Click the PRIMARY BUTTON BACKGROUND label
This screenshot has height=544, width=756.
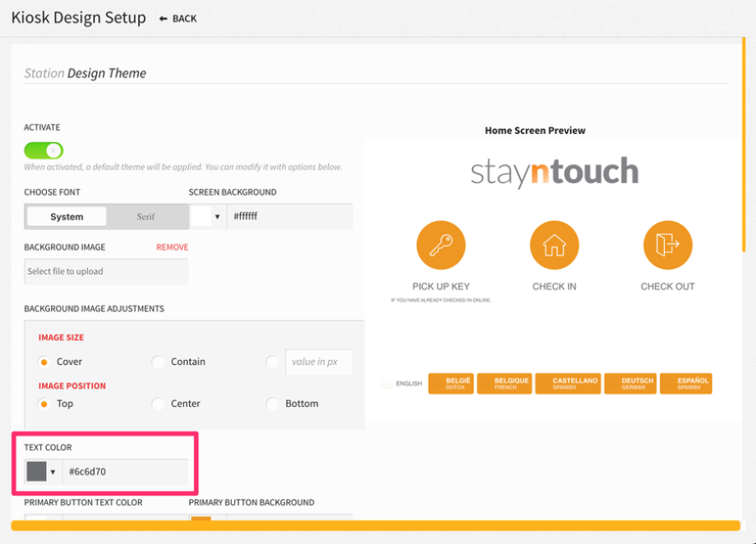(x=251, y=503)
